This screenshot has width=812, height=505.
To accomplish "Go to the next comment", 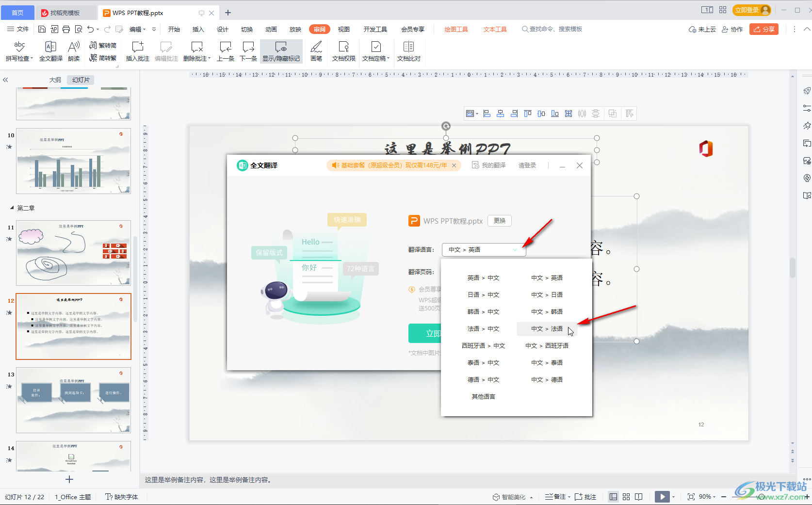I will (248, 51).
